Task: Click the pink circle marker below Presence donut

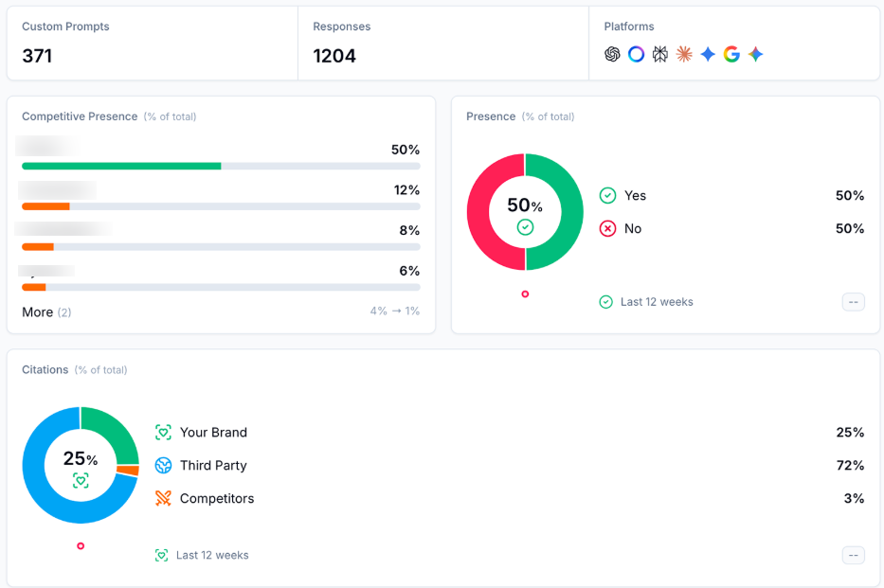Action: (x=525, y=294)
